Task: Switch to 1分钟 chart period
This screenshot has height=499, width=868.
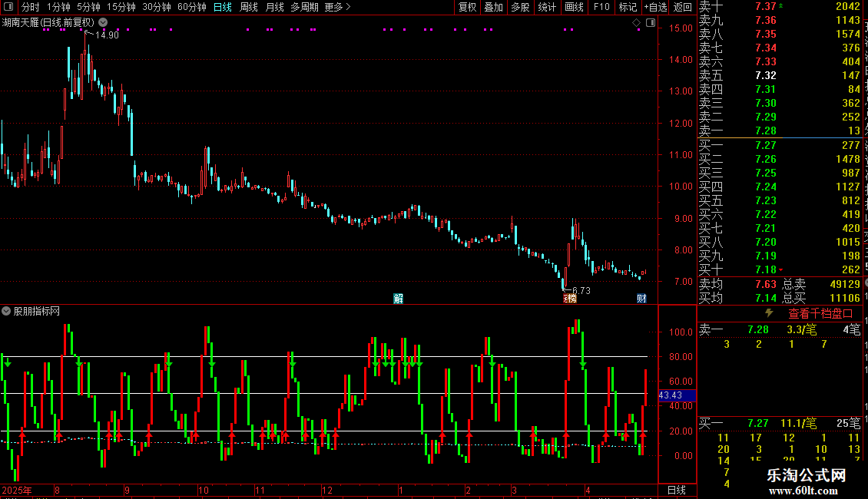Action: tap(58, 7)
